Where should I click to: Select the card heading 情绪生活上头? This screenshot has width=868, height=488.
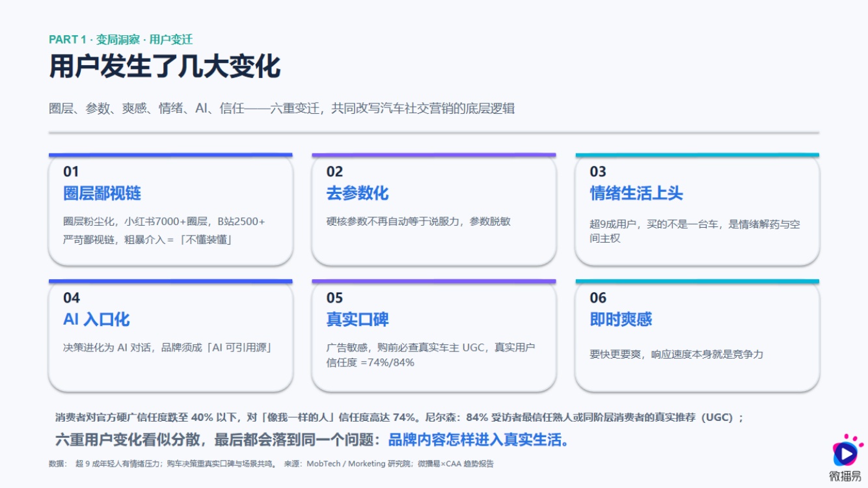tap(636, 193)
